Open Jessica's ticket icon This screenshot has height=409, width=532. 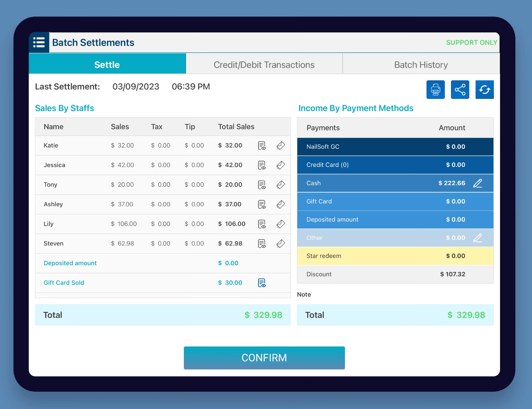pyautogui.click(x=281, y=165)
